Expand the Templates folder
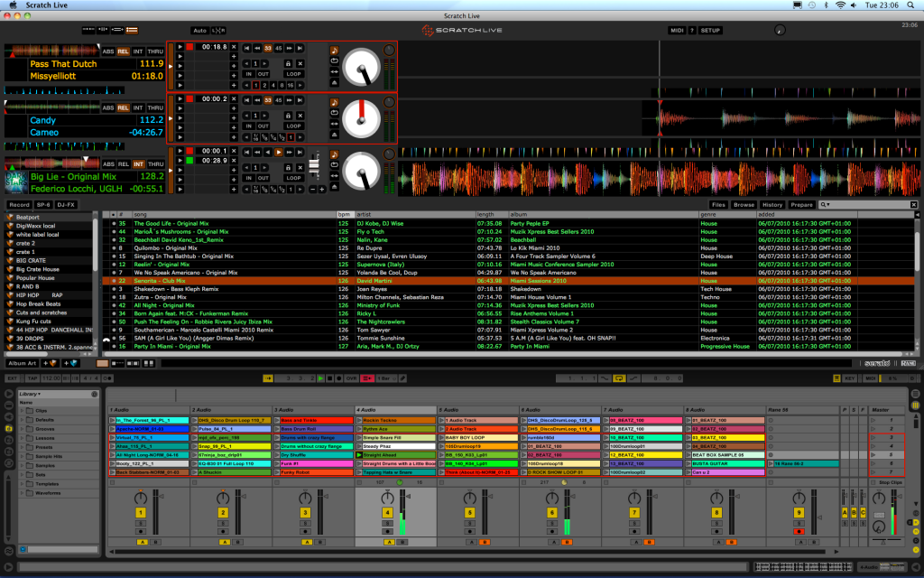 [x=23, y=484]
